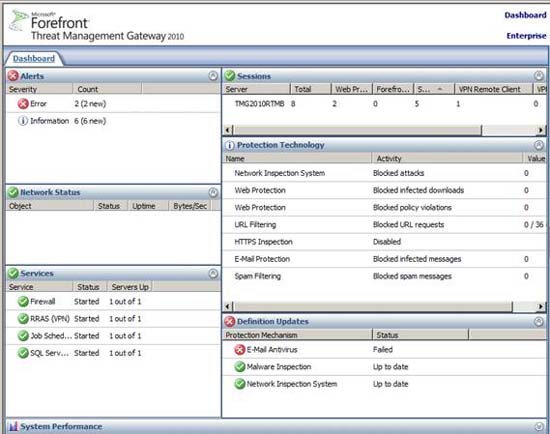Select the TMG2010RTMB server row
550x434 pixels.
[384, 104]
